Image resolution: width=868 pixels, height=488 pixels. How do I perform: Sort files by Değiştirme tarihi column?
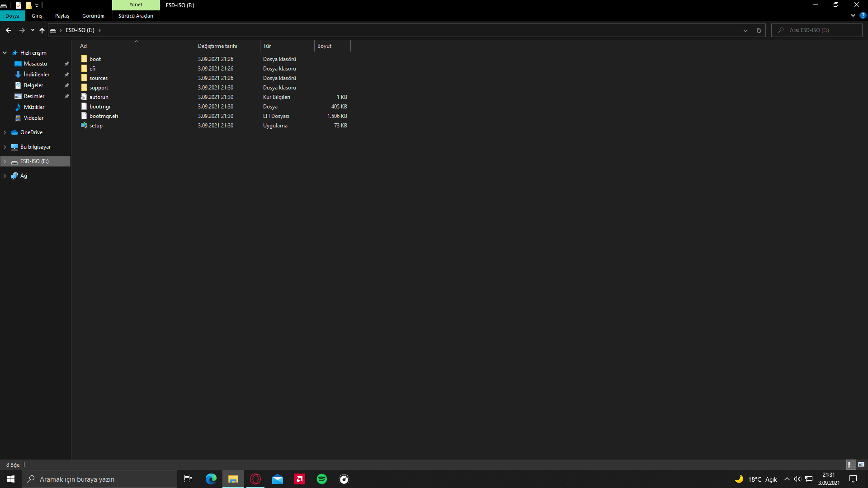(x=217, y=46)
